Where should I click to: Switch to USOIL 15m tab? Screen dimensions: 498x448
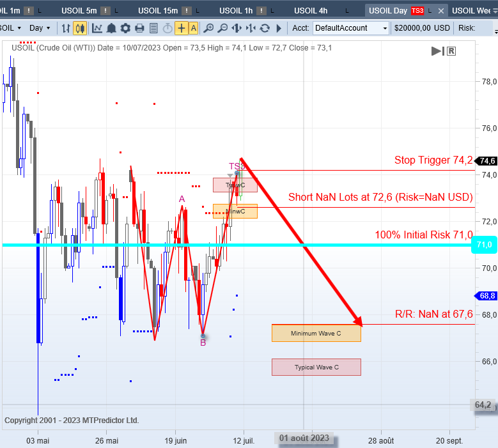click(x=158, y=11)
